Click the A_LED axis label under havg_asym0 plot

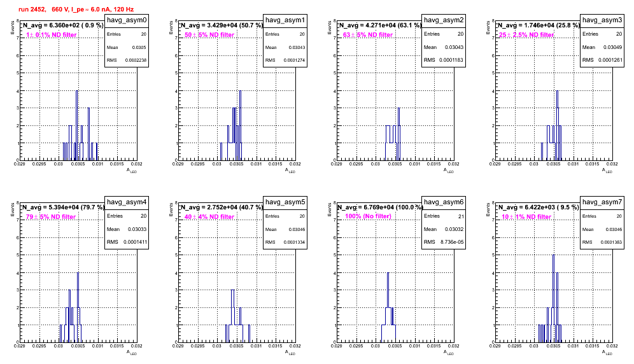click(132, 171)
